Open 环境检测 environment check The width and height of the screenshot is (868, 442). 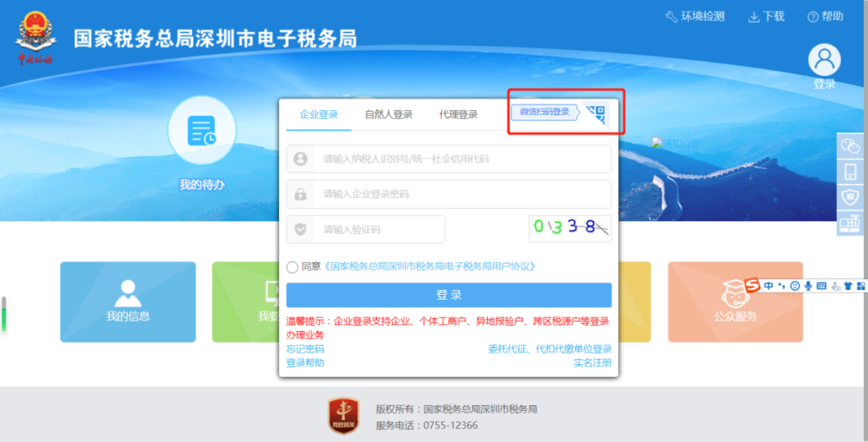694,17
